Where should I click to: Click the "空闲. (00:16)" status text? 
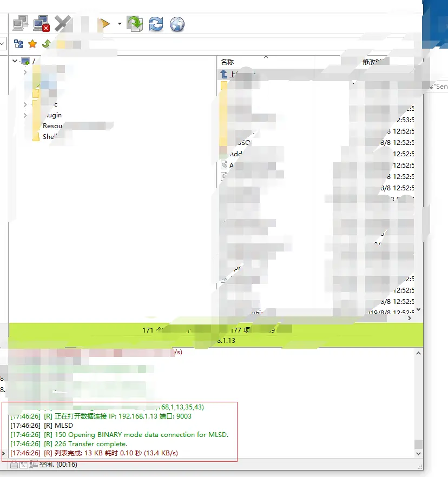tap(58, 464)
